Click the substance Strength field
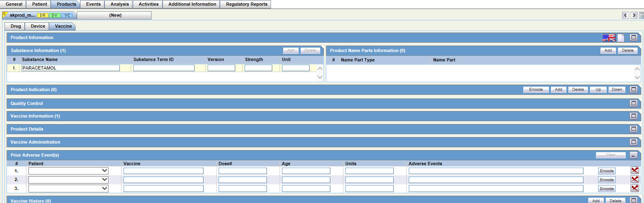The height and width of the screenshot is (203, 644). pyautogui.click(x=258, y=68)
